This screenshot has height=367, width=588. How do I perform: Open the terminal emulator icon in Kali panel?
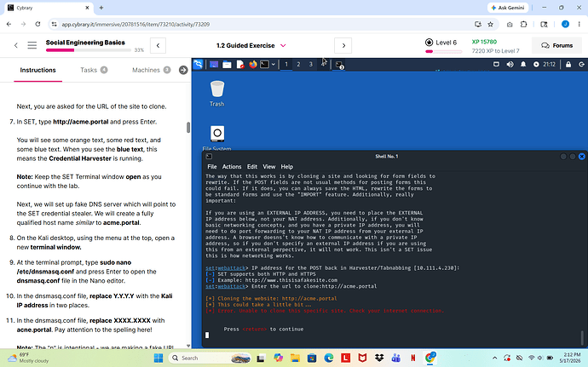pos(264,65)
